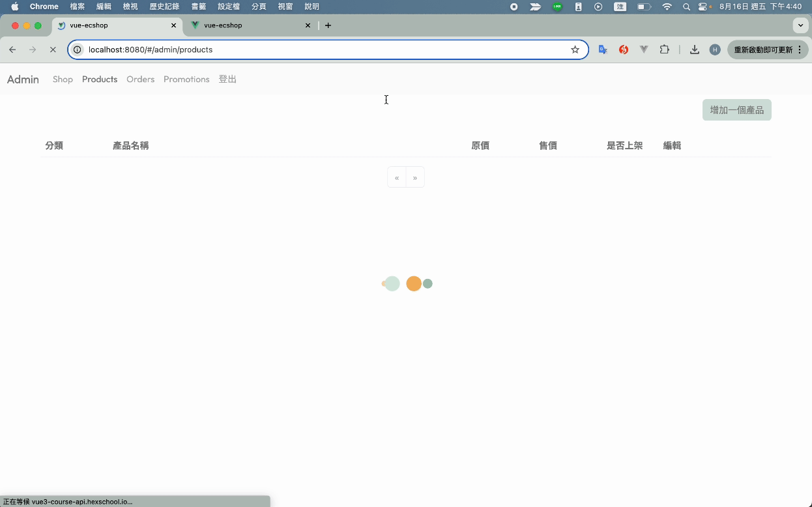This screenshot has height=507, width=812.
Task: Open the Apple menu
Action: tap(14, 7)
